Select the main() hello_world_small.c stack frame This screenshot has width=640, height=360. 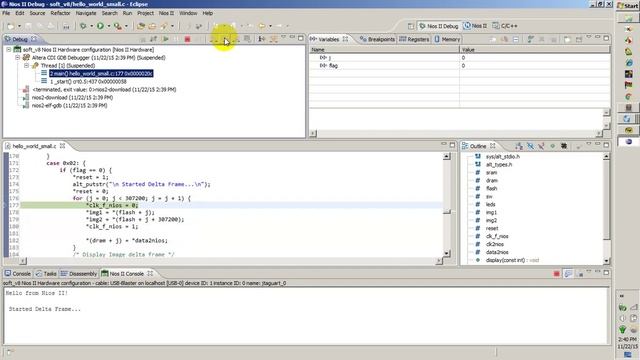pos(101,73)
